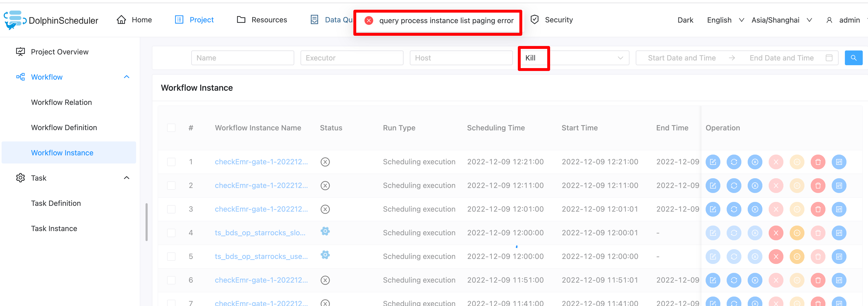Delete the workflow instance in row 6

(818, 280)
